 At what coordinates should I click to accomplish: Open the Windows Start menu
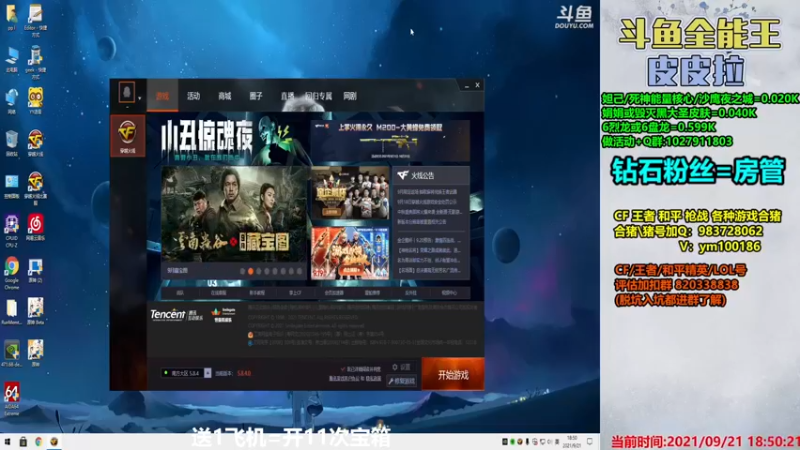point(7,442)
